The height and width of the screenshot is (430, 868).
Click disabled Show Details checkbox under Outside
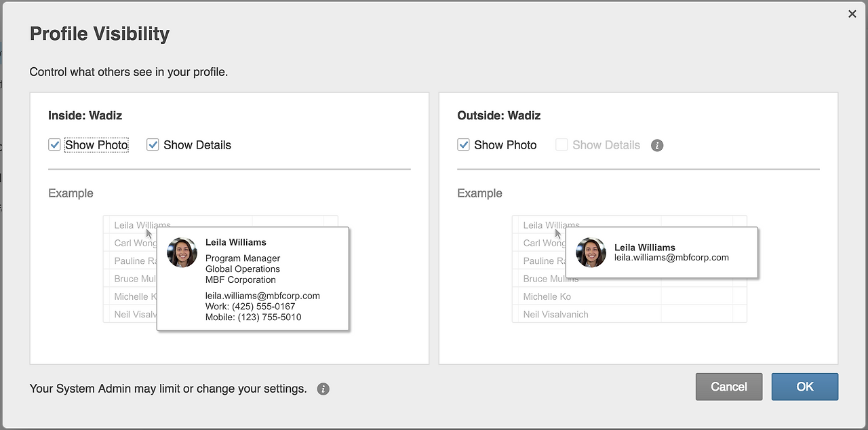tap(561, 144)
